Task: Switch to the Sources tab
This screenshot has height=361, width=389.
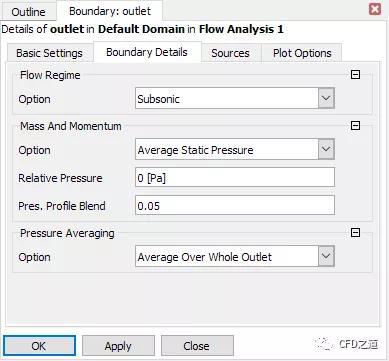Action: (x=230, y=53)
